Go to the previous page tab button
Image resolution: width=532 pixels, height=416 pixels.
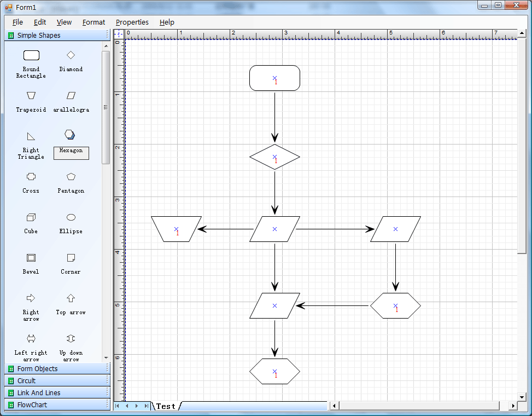coord(127,406)
